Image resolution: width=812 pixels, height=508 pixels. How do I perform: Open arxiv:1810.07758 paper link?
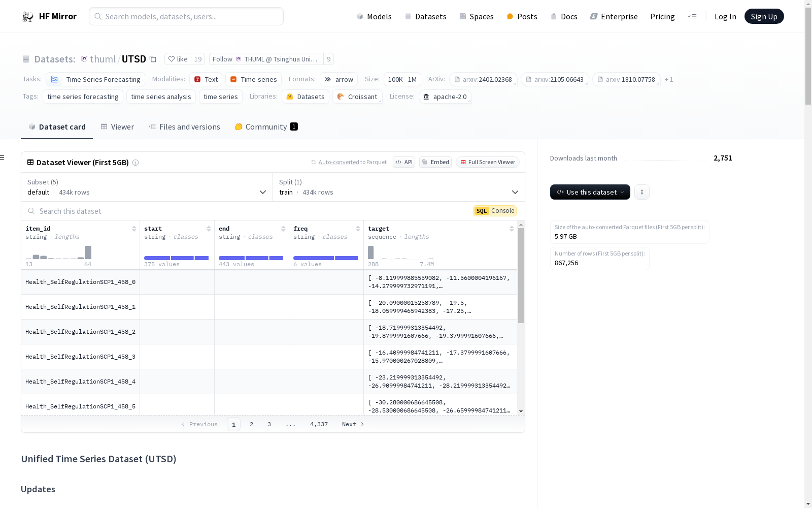coord(626,79)
